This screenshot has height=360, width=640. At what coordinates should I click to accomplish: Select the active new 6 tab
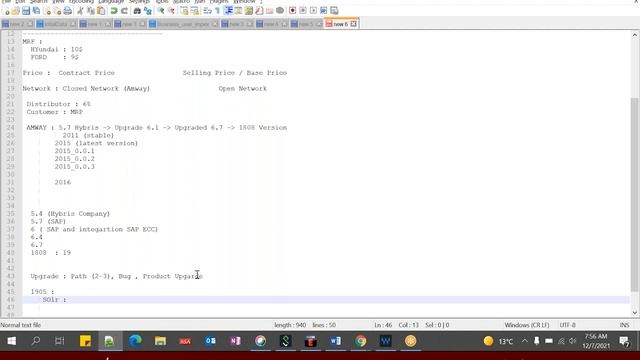tap(341, 24)
